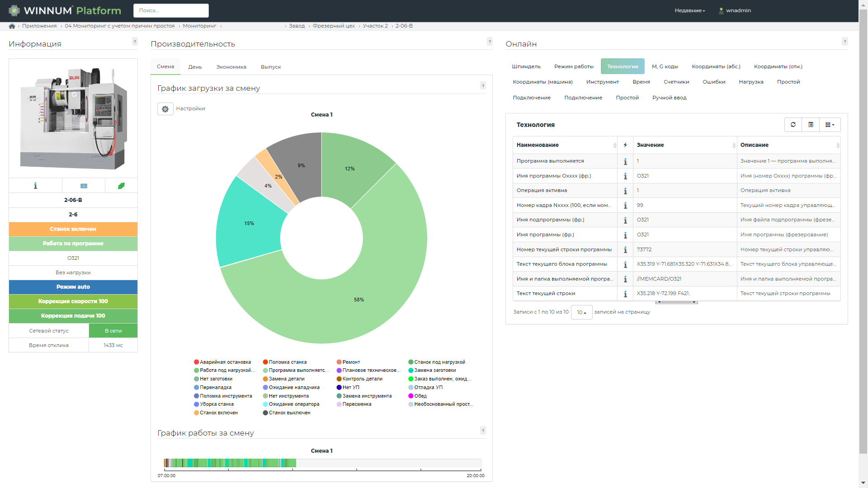The height and width of the screenshot is (488, 868).
Task: Click the blue table icon under machine image
Action: [x=84, y=186]
